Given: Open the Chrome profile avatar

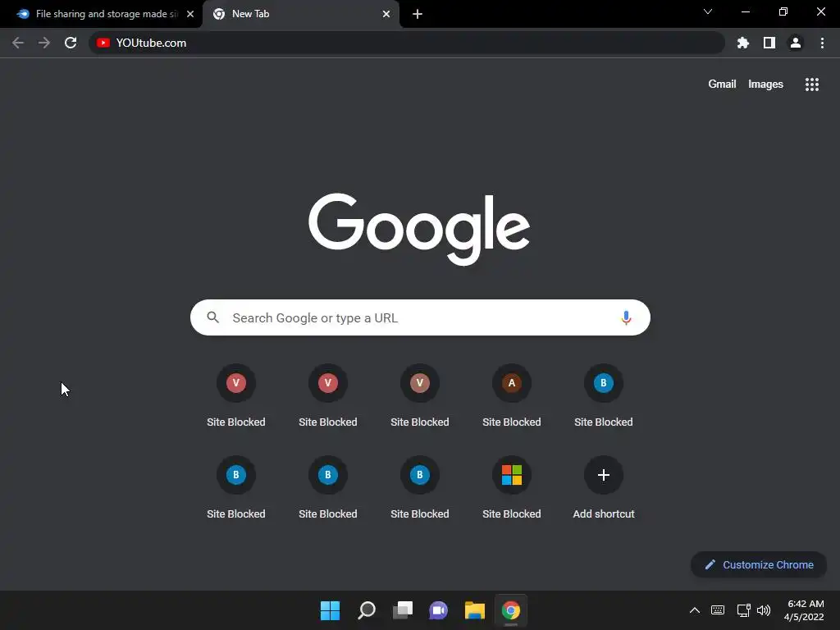Looking at the screenshot, I should click(796, 43).
